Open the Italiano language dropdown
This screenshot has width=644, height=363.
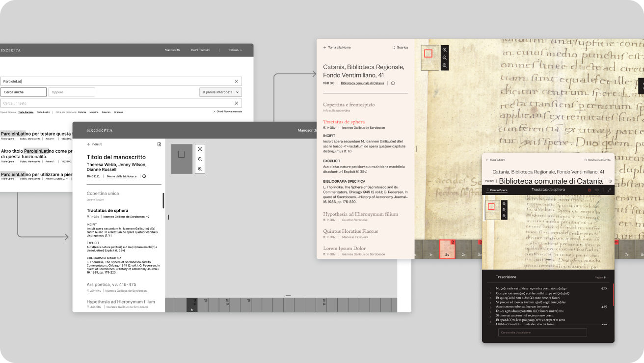(x=235, y=50)
